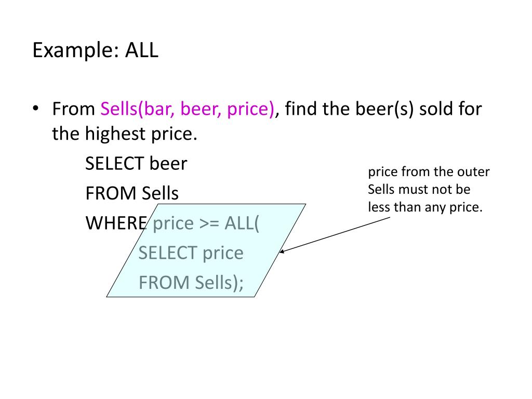Click the slide title 'Example: ALL'

pos(96,50)
